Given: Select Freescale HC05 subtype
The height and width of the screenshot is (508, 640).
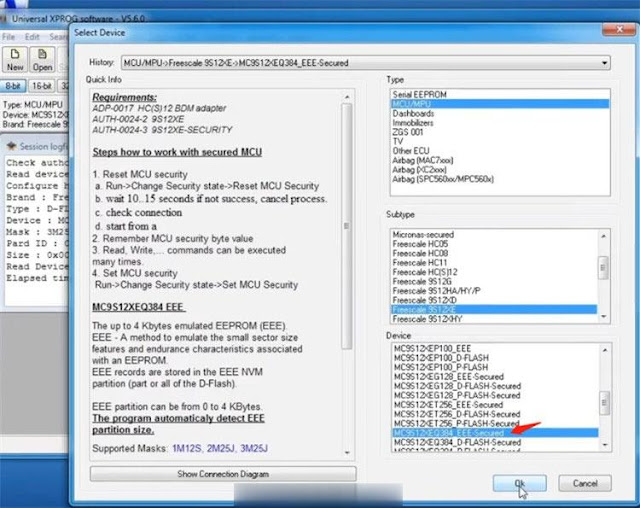Looking at the screenshot, I should click(494, 244).
